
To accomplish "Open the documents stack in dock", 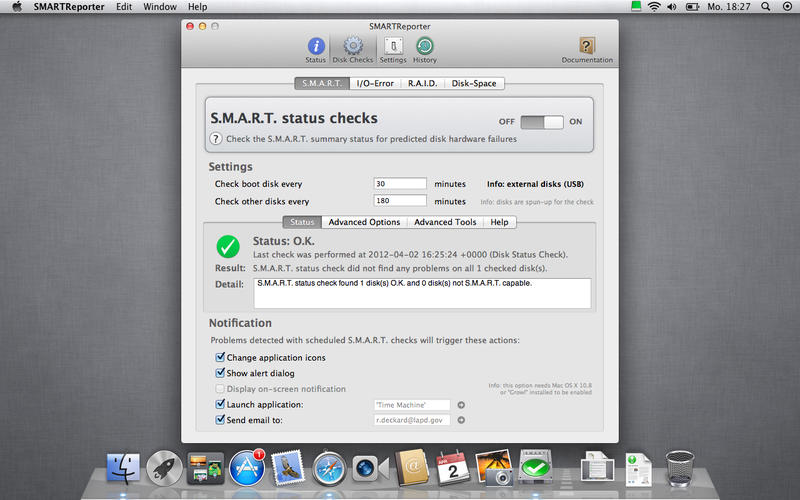I will [597, 466].
